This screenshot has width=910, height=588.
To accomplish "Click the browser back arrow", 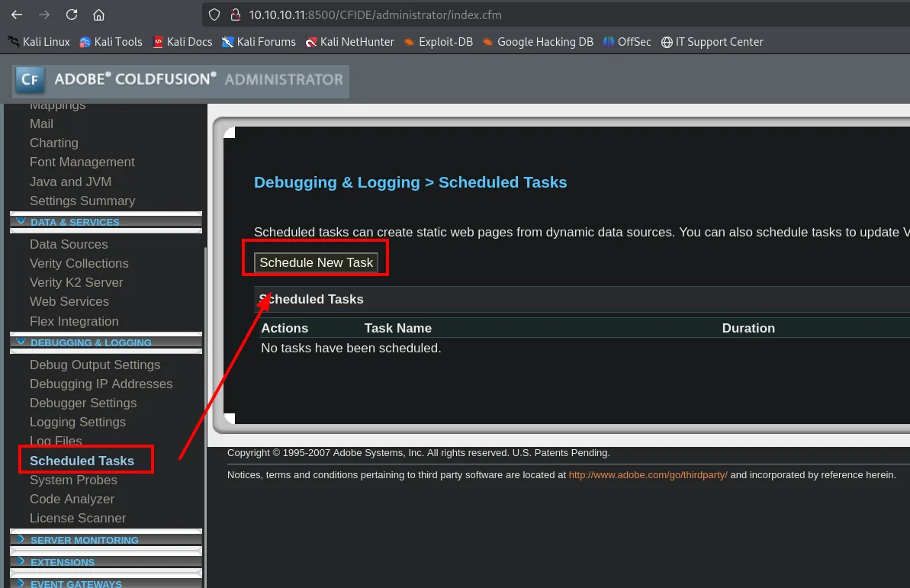I will click(17, 14).
